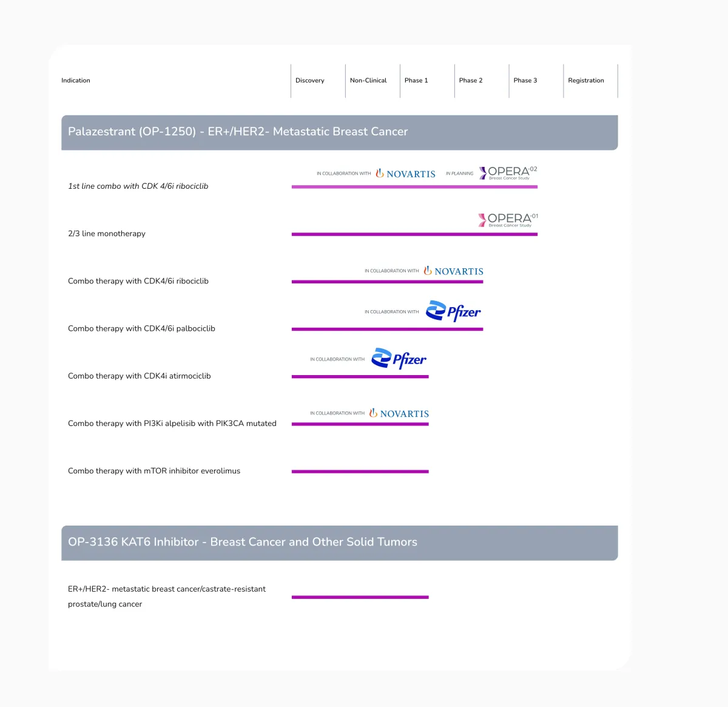Viewport: 728px width, 707px height.
Task: Click the mTOR inhibitor everolimus progress bar
Action: coord(360,472)
